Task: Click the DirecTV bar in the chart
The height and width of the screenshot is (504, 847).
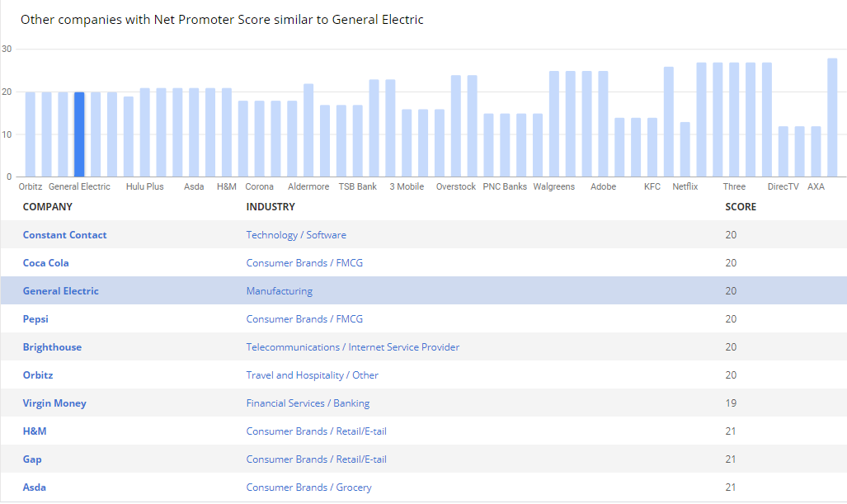Action: point(783,151)
